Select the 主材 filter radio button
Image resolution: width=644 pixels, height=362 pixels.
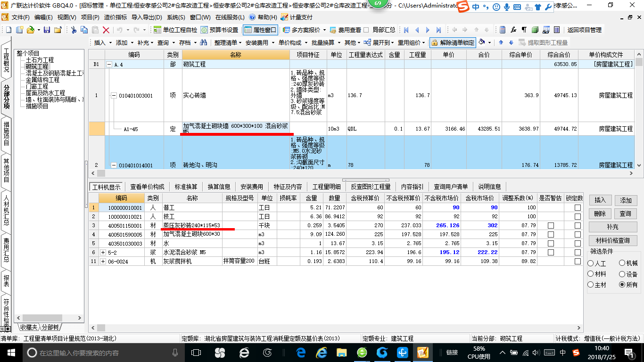pos(591,285)
